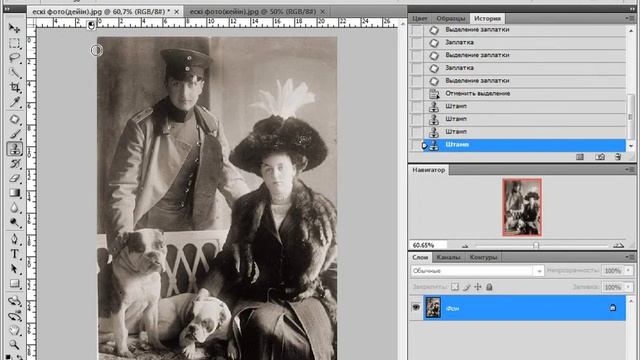
Task: Switch to the Каналы tab
Action: (448, 258)
